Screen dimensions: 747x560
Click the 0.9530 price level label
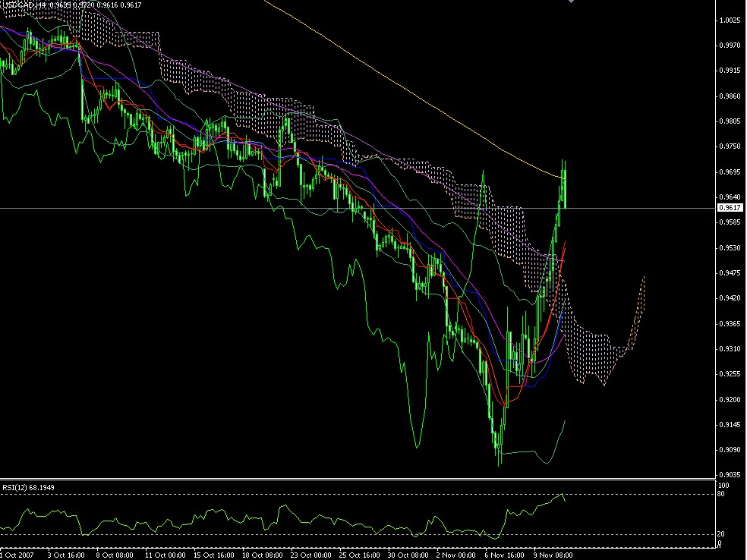[730, 248]
